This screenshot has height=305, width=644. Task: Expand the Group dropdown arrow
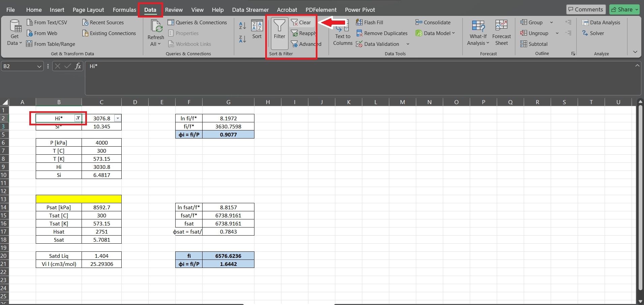[552, 23]
